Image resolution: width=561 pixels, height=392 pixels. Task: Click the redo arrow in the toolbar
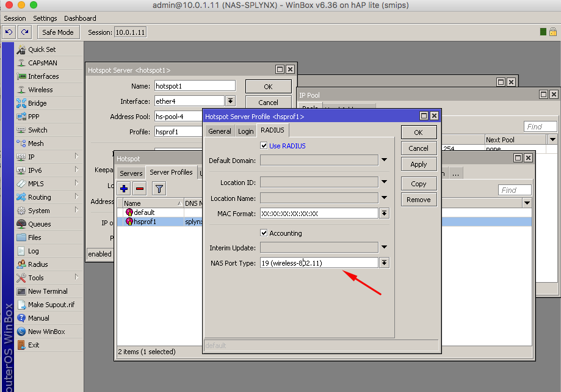[x=24, y=32]
